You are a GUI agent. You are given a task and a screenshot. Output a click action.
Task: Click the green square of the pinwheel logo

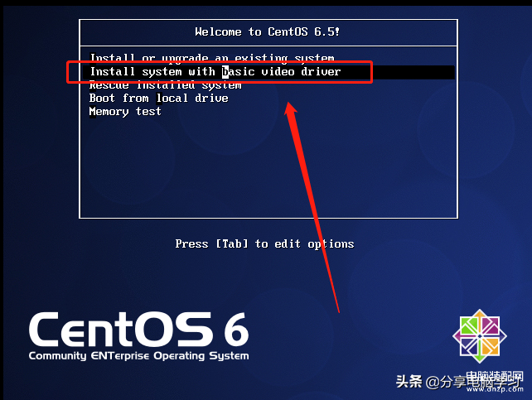tap(470, 325)
